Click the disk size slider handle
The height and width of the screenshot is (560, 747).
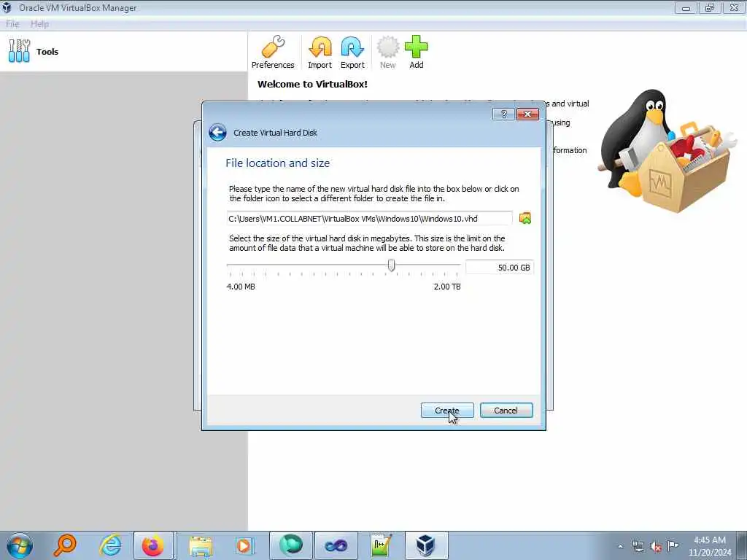point(391,265)
